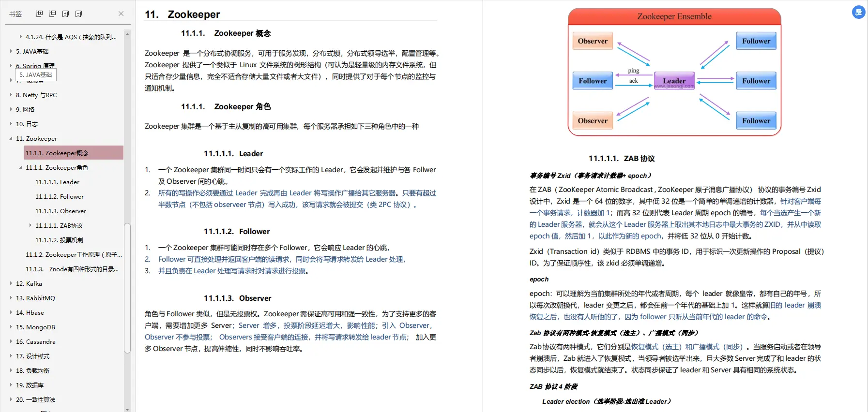Viewport: 868px width, 412px height.
Task: Close the 书签 bookmarks panel
Action: 121,14
